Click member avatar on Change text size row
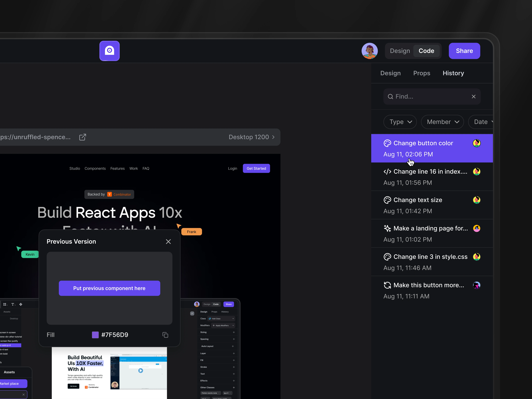 pos(476,200)
